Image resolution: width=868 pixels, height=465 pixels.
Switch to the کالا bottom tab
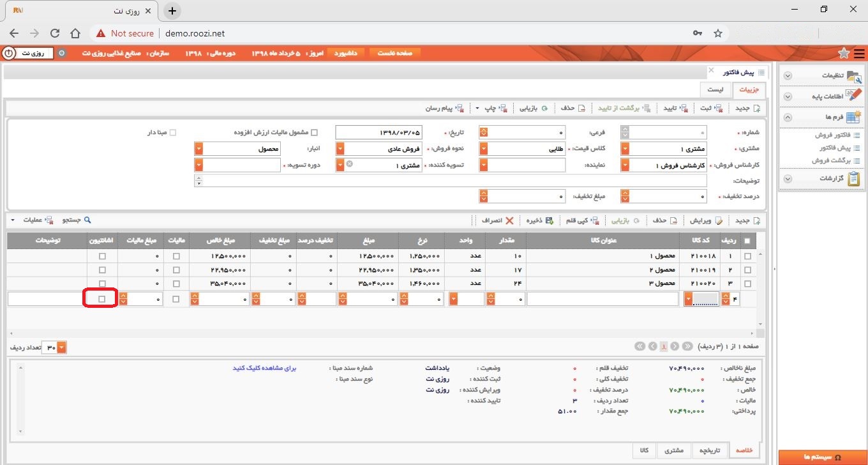[x=644, y=450]
